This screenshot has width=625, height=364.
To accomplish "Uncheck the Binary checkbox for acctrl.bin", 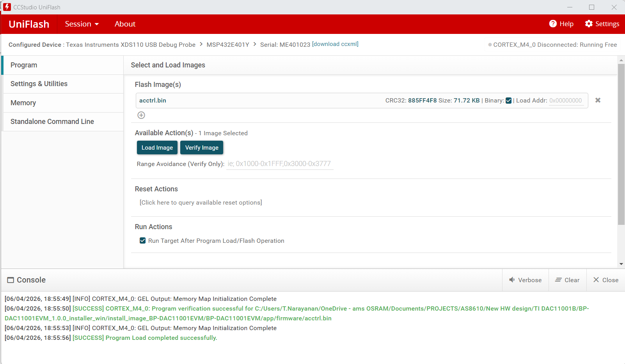I will pyautogui.click(x=508, y=101).
